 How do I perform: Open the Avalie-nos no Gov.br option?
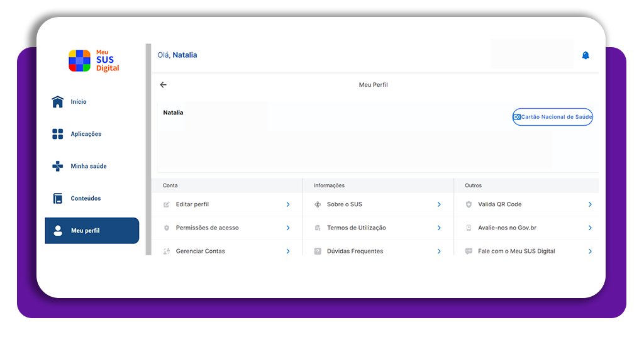526,228
